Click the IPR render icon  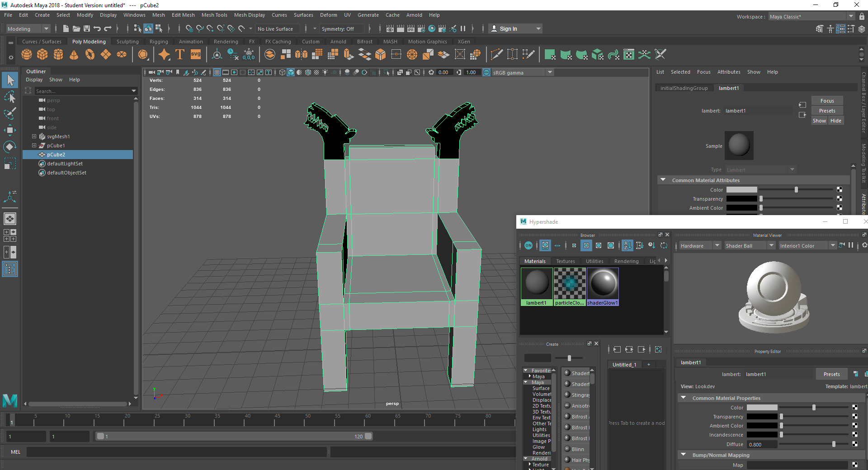tap(411, 28)
